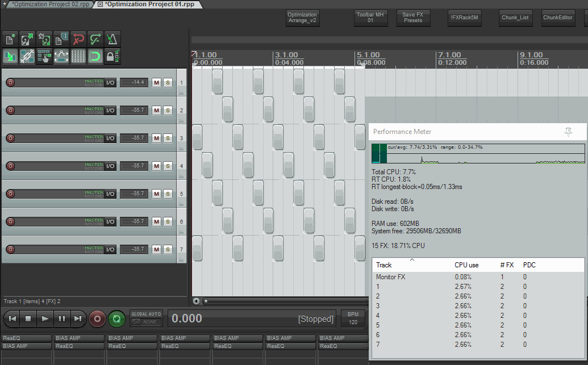This screenshot has width=588, height=365.
Task: Toggle the metronome icon
Action: click(112, 39)
